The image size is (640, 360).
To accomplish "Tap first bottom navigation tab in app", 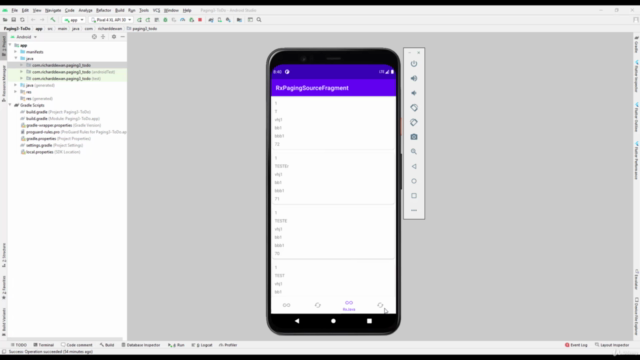I will pyautogui.click(x=287, y=305).
